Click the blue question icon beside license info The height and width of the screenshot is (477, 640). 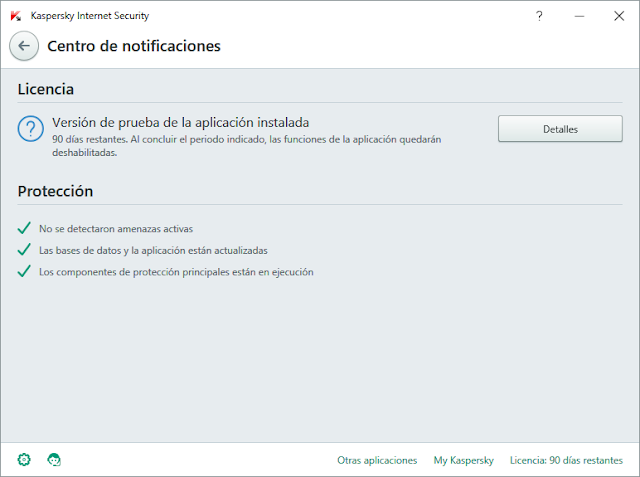tap(31, 129)
